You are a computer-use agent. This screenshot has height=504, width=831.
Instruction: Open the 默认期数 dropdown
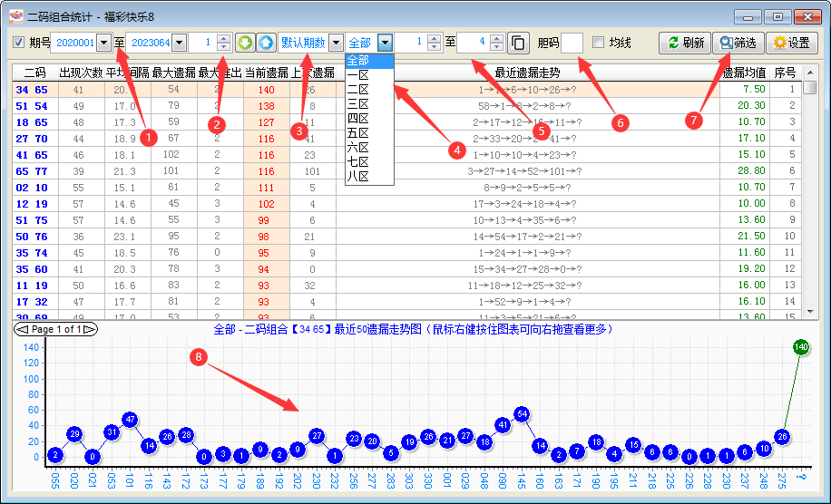336,43
